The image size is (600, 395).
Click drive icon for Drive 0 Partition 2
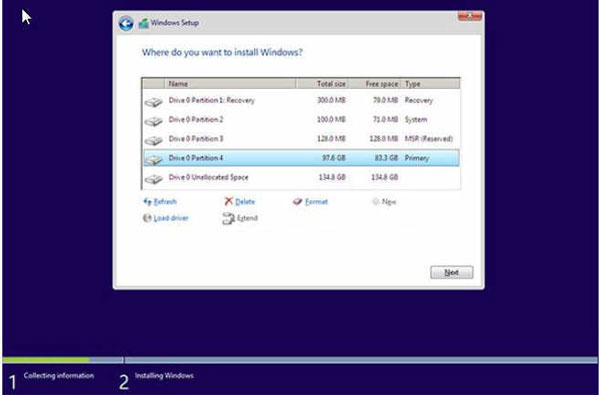[x=153, y=121]
